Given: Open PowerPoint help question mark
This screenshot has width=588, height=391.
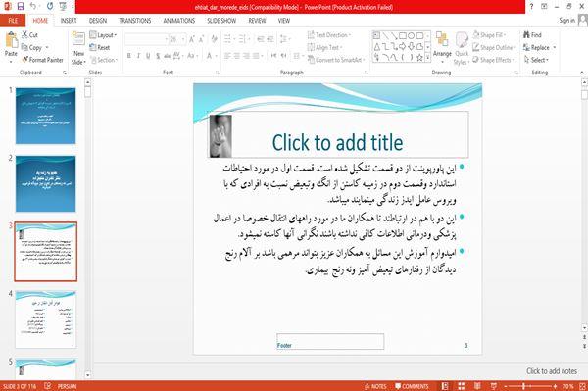Looking at the screenshot, I should pyautogui.click(x=531, y=7).
